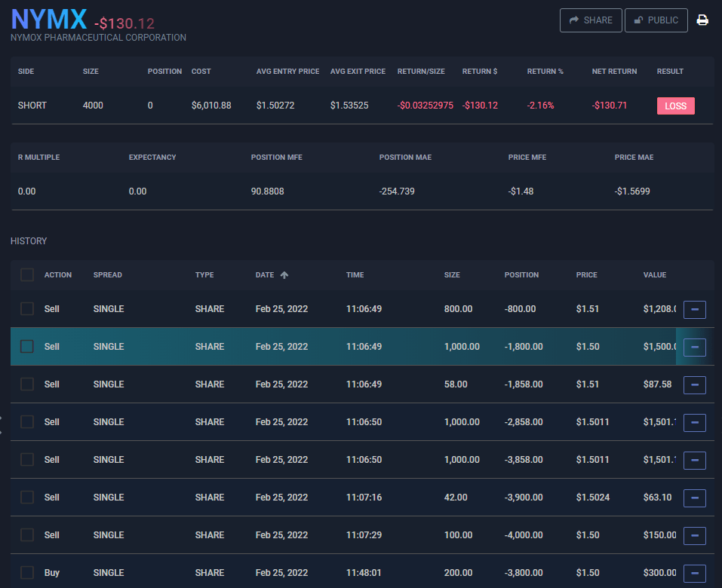Click the print icon

tap(702, 20)
